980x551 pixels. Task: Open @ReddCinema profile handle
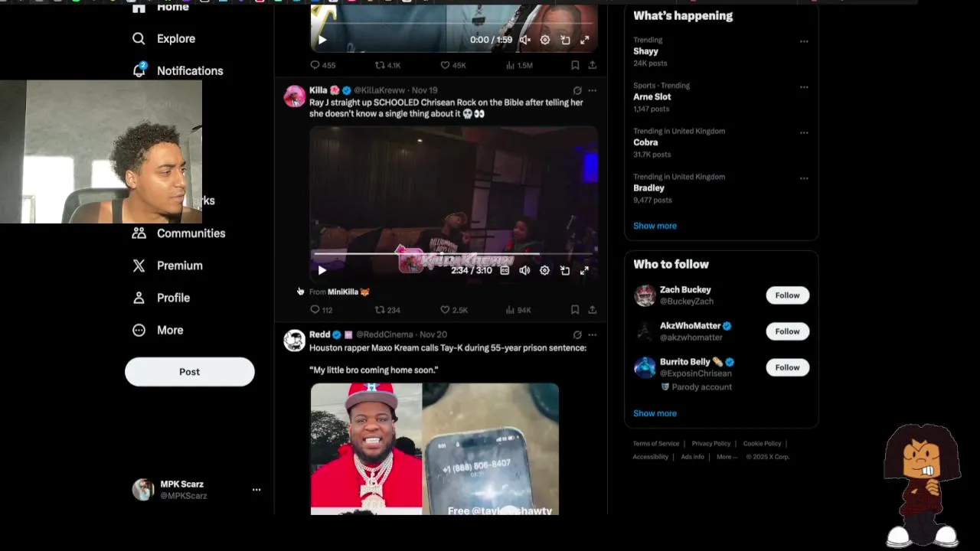point(384,334)
